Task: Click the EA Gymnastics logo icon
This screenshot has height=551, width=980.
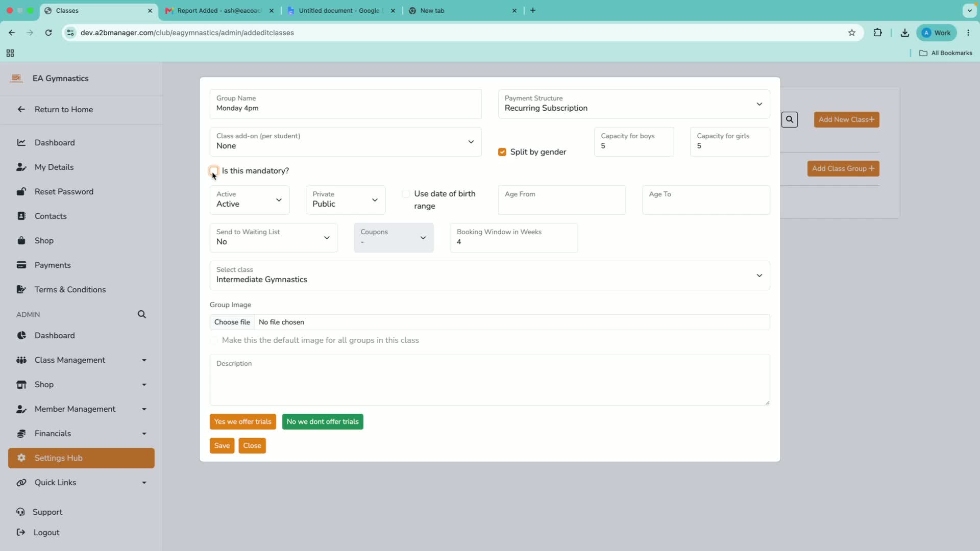Action: [16, 78]
